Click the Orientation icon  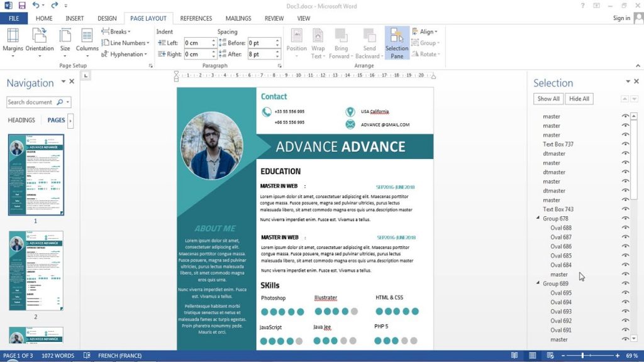click(40, 36)
